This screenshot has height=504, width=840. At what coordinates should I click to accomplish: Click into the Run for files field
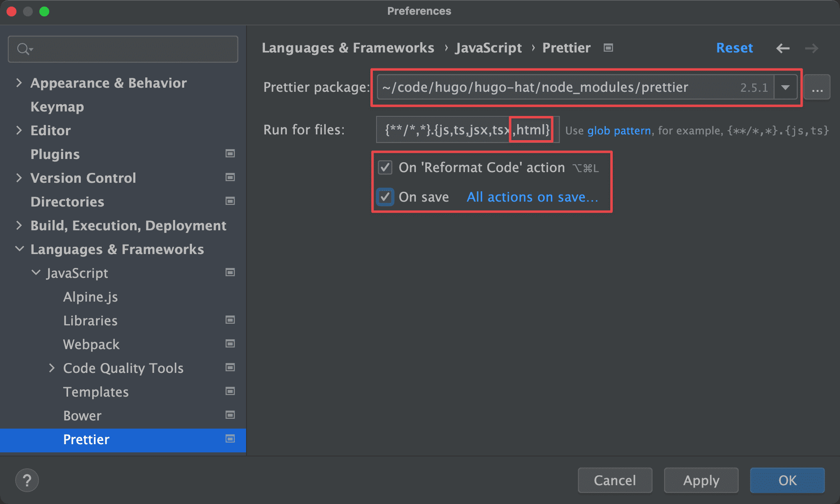pyautogui.click(x=468, y=130)
